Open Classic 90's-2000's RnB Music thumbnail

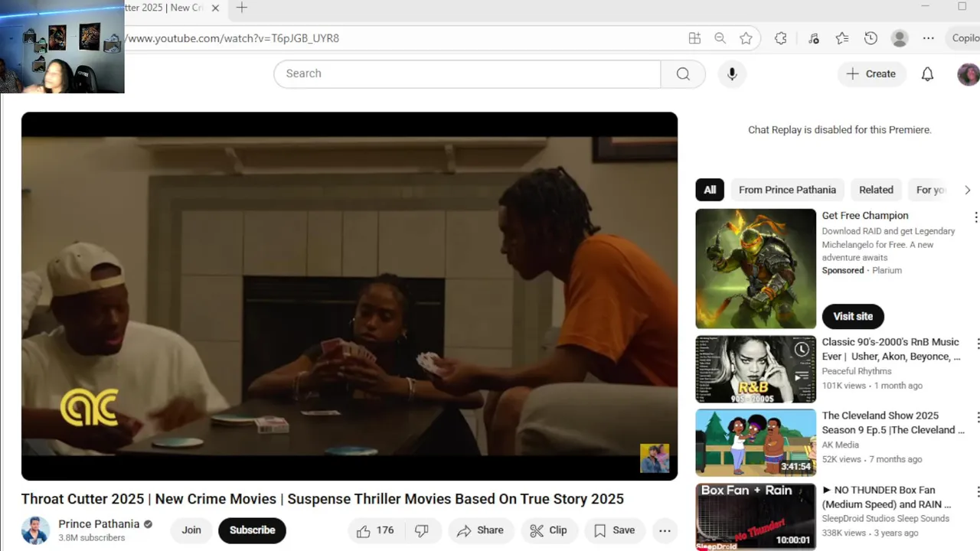point(756,369)
